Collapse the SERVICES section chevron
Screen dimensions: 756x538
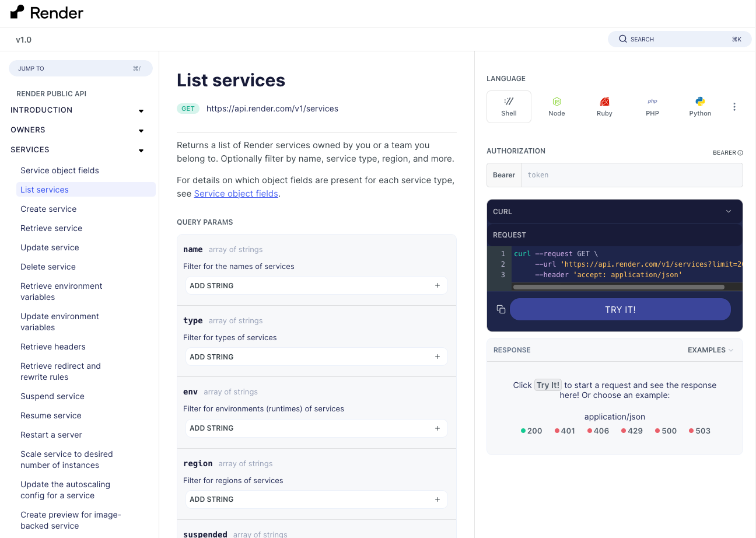point(141,150)
